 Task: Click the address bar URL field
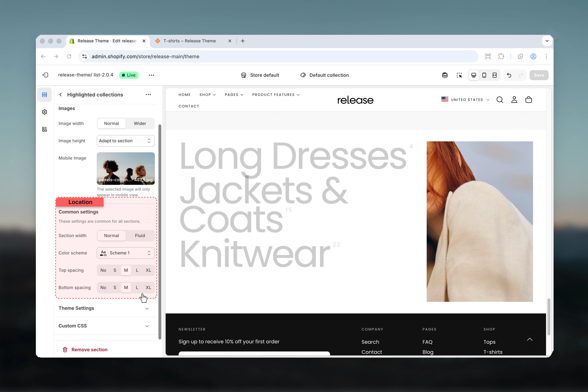click(278, 56)
